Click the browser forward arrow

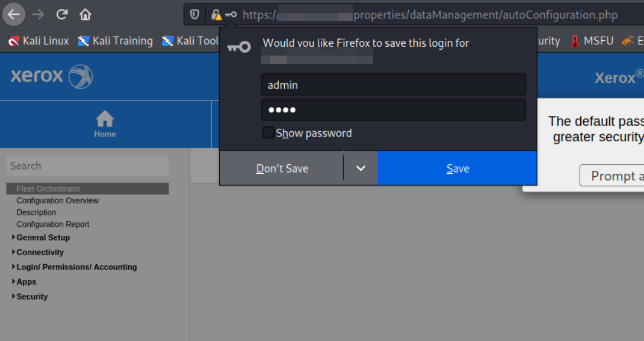click(38, 15)
